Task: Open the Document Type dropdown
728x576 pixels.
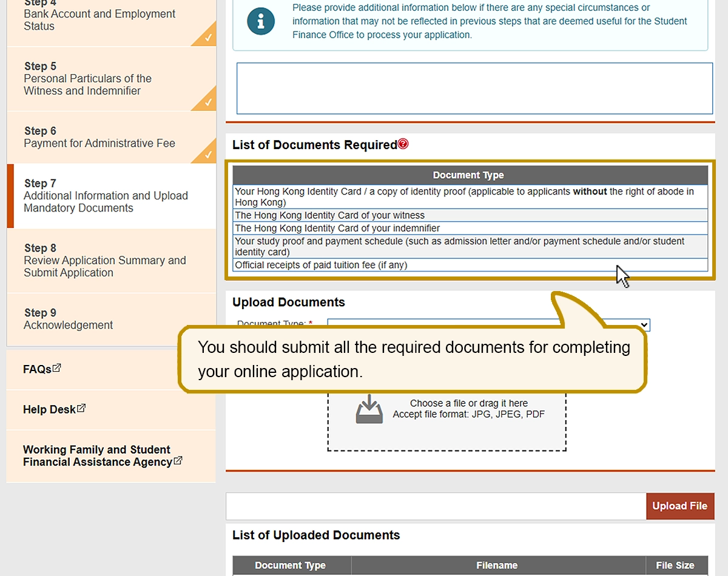Action: tap(488, 324)
